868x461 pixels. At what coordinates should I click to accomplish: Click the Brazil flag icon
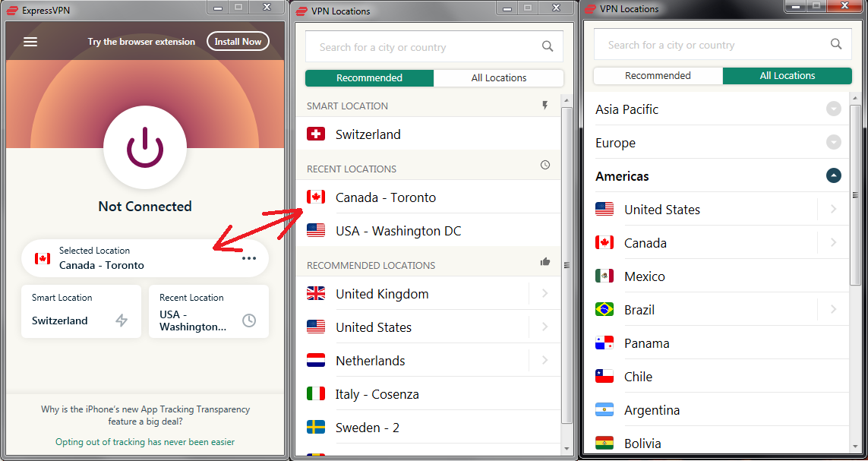click(604, 309)
